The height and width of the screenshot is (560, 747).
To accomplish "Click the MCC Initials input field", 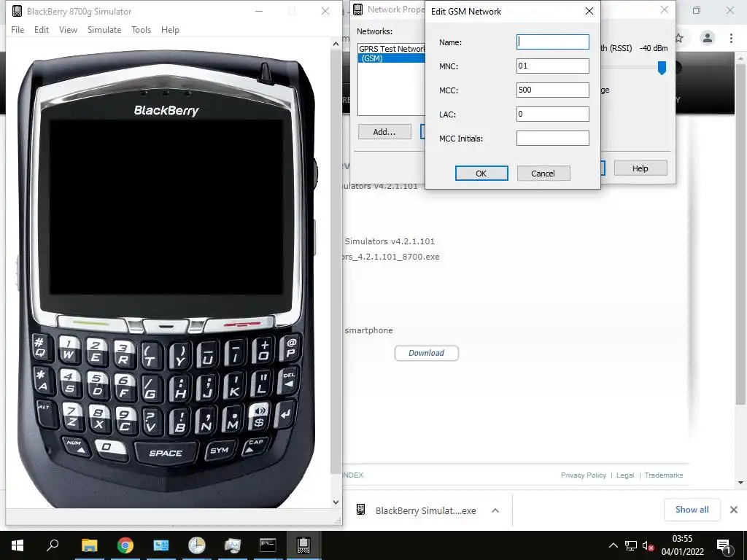I will [x=553, y=138].
